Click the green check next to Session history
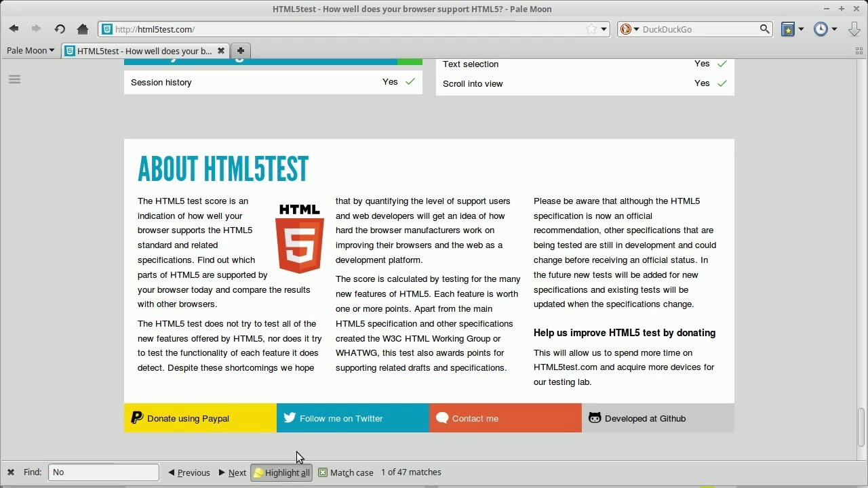 410,82
